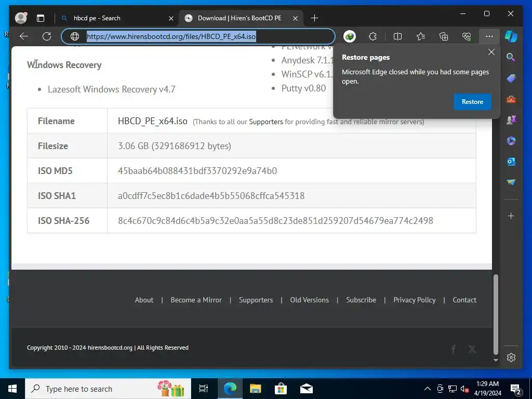532x399 pixels.
Task: Click the HBCD_PE_x64.iso filename
Action: point(152,121)
